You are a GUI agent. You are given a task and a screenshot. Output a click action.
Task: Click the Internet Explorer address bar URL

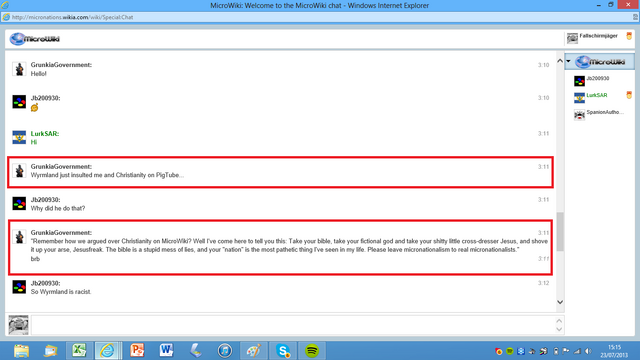coord(72,17)
